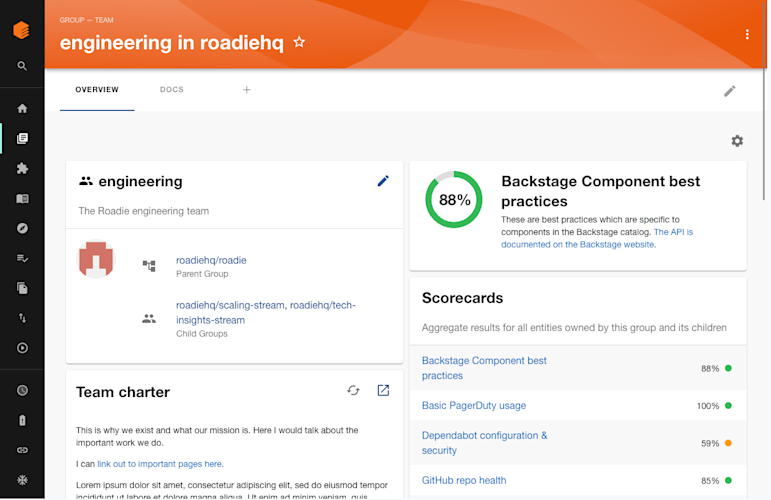Follow 'link out to important pages here'
Screen dimensions: 771x500
click(159, 464)
